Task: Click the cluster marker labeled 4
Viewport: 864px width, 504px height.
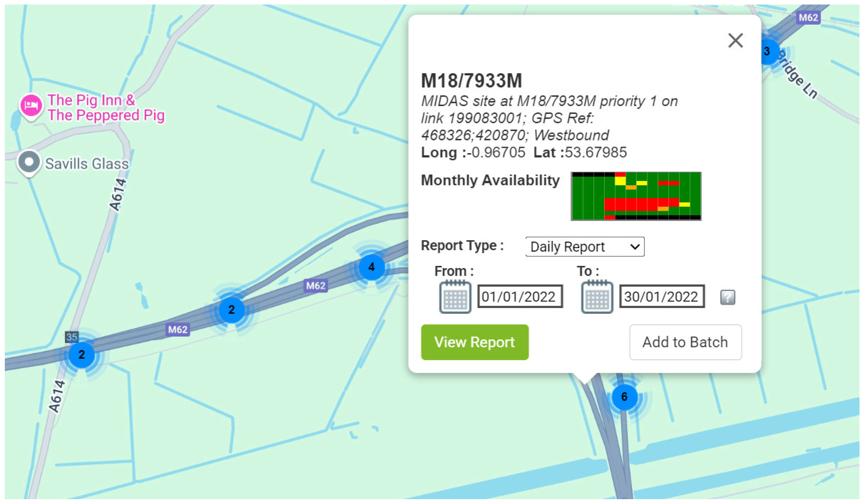Action: click(x=372, y=267)
